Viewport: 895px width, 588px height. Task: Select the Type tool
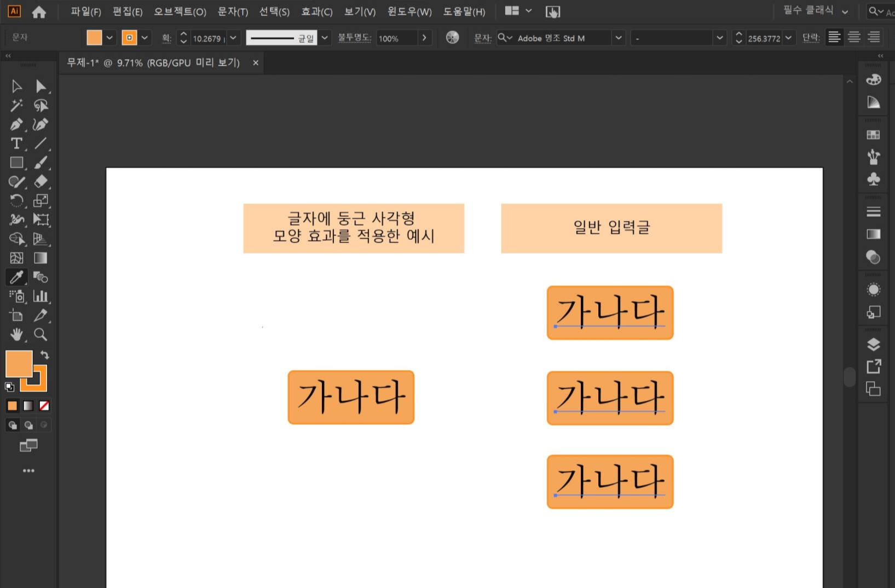[x=16, y=143]
